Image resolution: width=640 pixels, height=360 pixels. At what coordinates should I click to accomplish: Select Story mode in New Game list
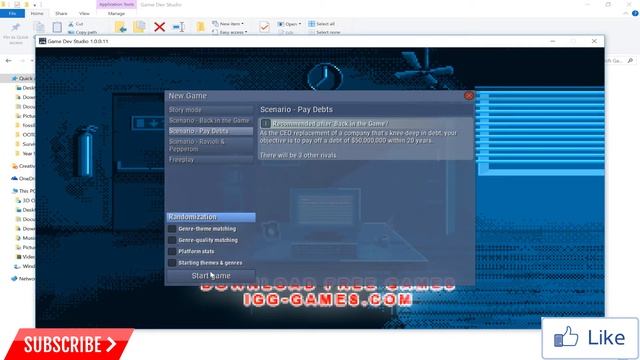coord(211,110)
